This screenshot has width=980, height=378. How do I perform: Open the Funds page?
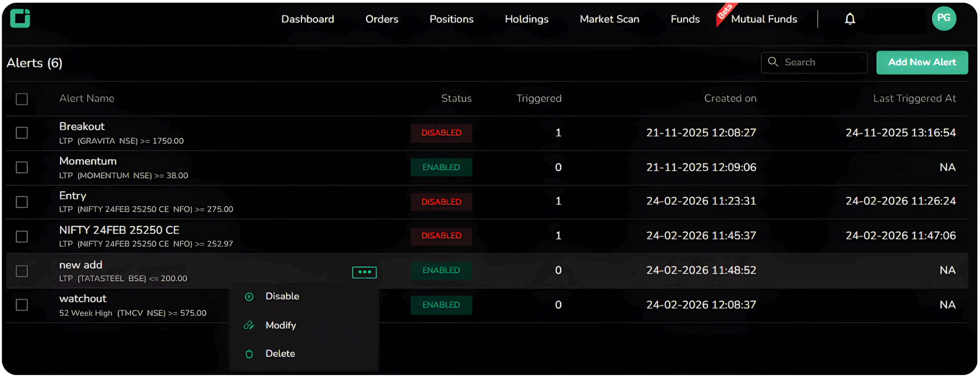[685, 19]
